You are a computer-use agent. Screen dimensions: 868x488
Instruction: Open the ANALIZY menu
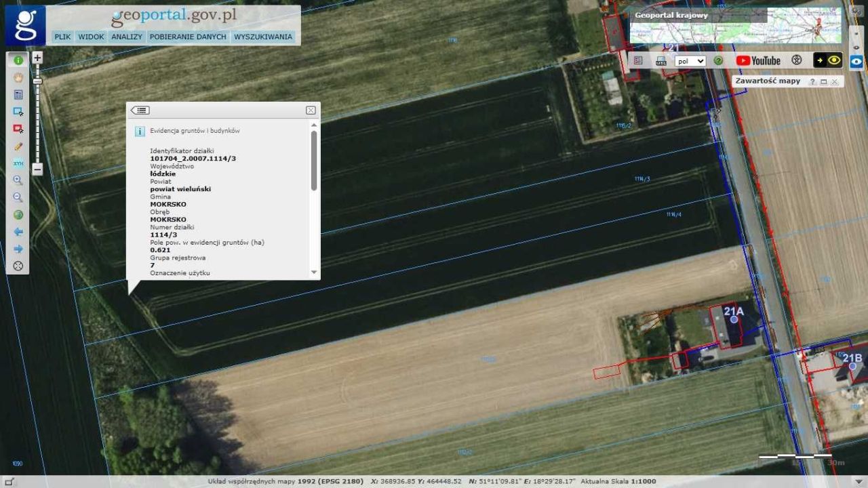point(127,37)
